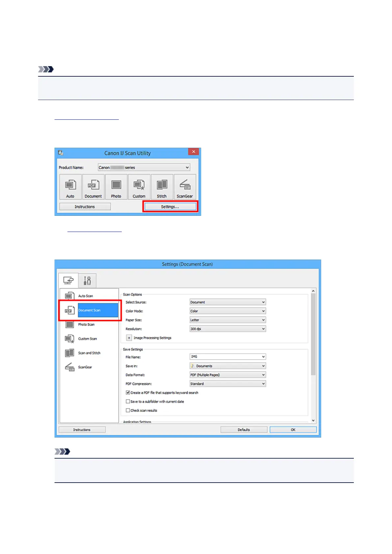Screen dimensions: 392x554
Task: Click Instructions in Canon IJ Scan Utility
Action: (x=85, y=207)
